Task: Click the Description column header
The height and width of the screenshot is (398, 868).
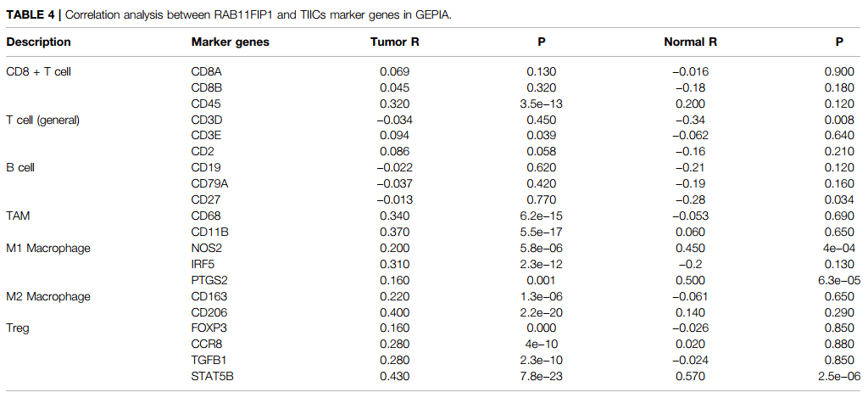Action: [39, 42]
